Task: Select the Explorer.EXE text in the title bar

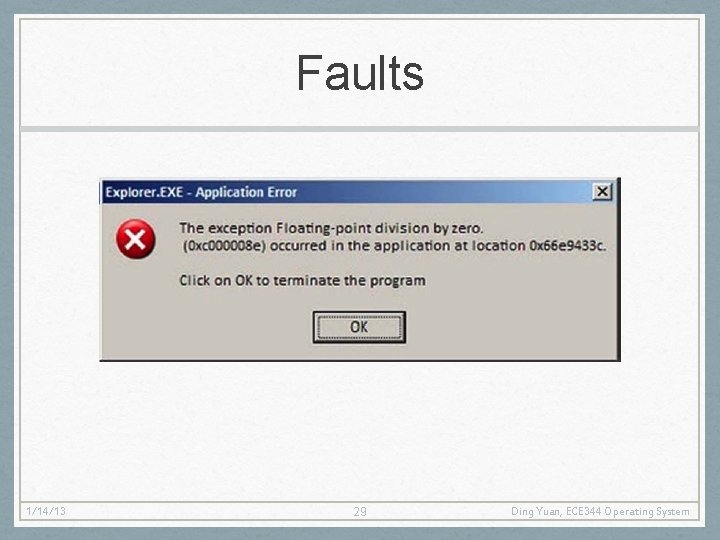Action: coord(144,192)
